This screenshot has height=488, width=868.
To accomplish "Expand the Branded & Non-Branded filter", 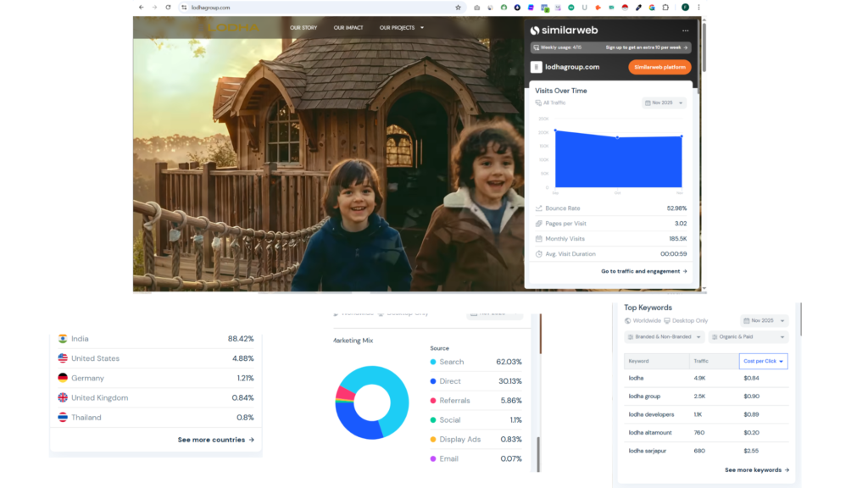I will tap(664, 336).
